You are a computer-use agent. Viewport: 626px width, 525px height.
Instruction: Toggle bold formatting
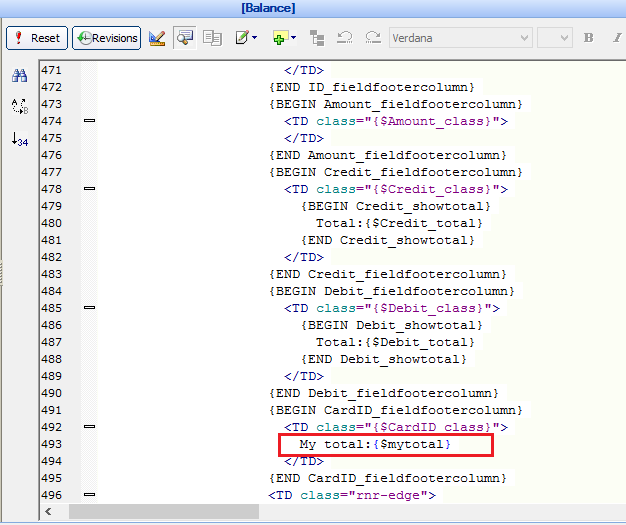(588, 38)
